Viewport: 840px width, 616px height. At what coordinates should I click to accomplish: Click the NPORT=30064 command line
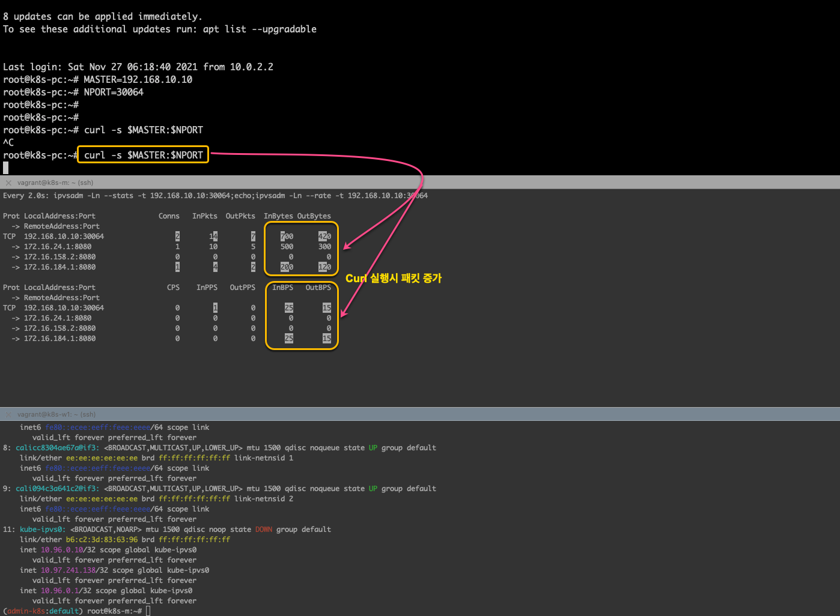[114, 92]
